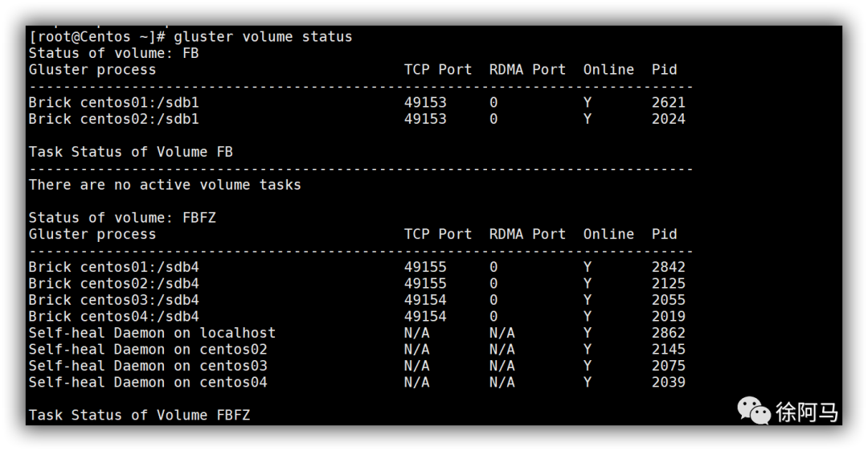Viewport: 868px width, 451px height.
Task: Click TCP port 49154 for centos04 brick
Action: click(425, 316)
